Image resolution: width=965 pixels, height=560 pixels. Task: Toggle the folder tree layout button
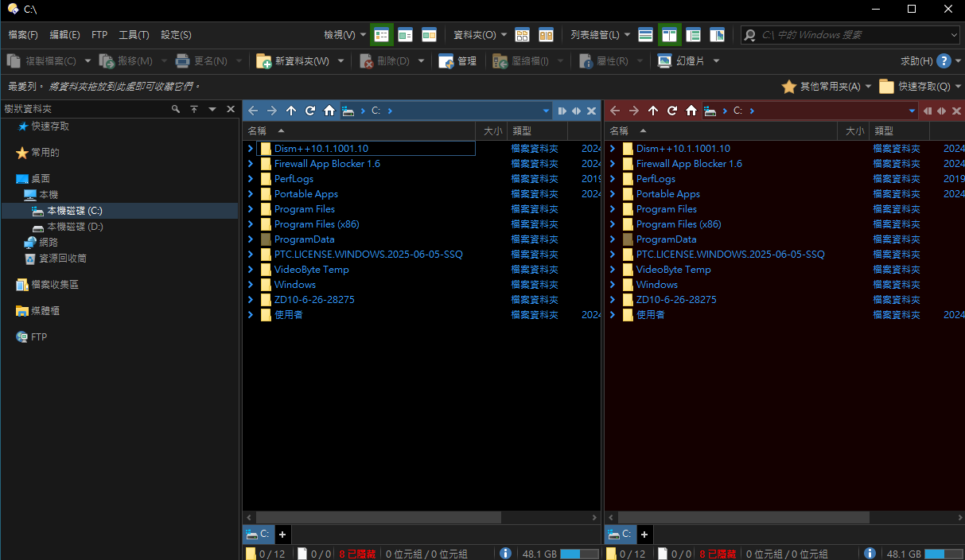[693, 35]
